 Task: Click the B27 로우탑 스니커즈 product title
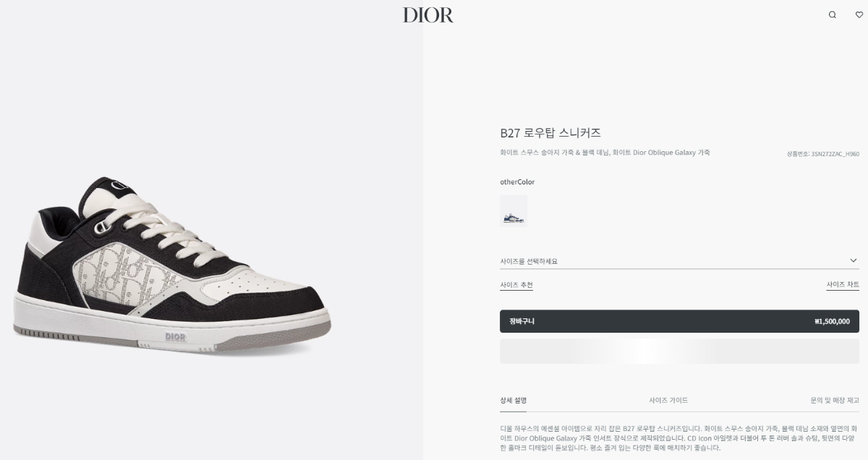[x=550, y=133]
